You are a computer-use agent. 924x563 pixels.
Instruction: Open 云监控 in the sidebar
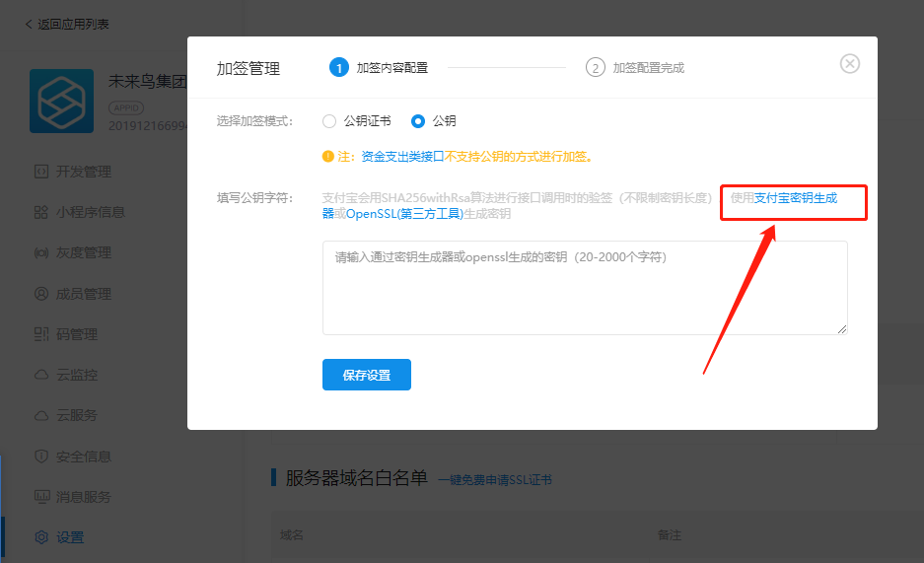pyautogui.click(x=77, y=375)
